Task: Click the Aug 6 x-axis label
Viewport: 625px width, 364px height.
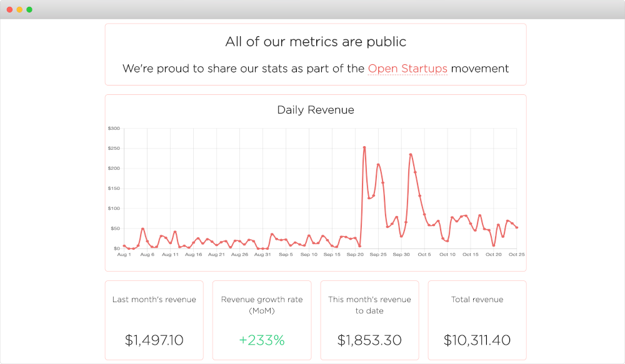Action: coord(147,255)
